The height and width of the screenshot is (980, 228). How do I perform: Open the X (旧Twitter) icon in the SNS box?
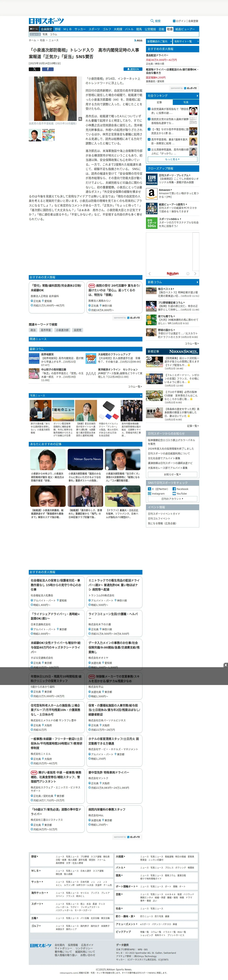[149, 489]
